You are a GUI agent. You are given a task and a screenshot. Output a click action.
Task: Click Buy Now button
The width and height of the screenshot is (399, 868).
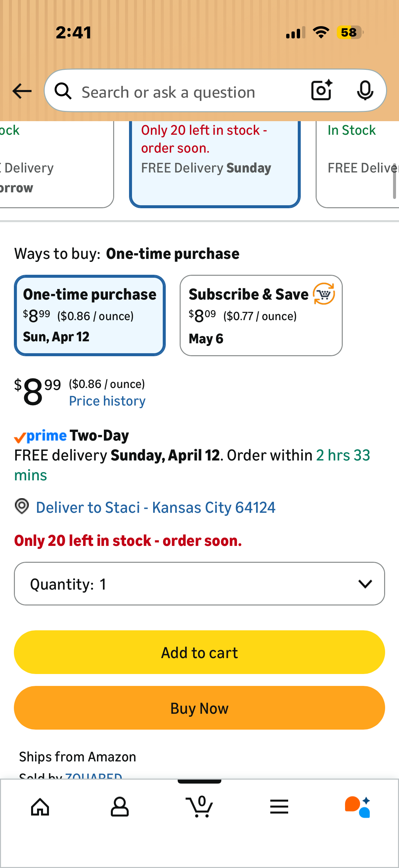point(199,708)
